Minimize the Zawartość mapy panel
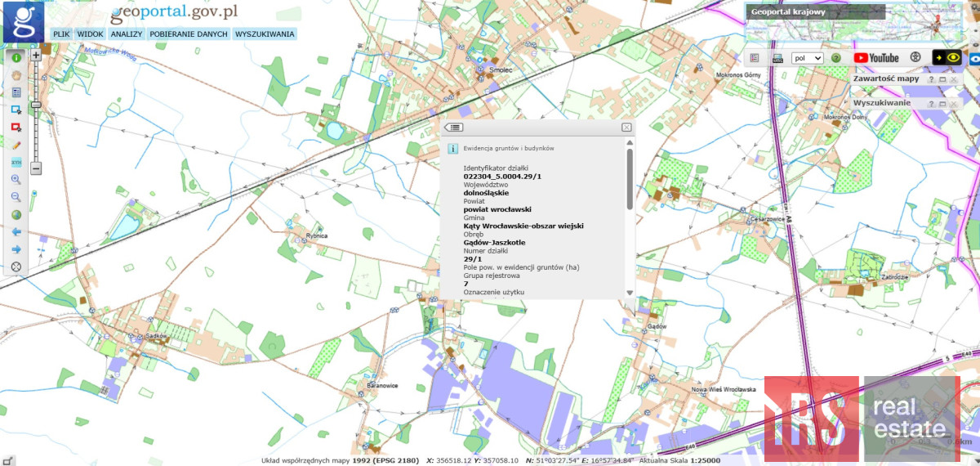980x466 pixels. pos(942,80)
